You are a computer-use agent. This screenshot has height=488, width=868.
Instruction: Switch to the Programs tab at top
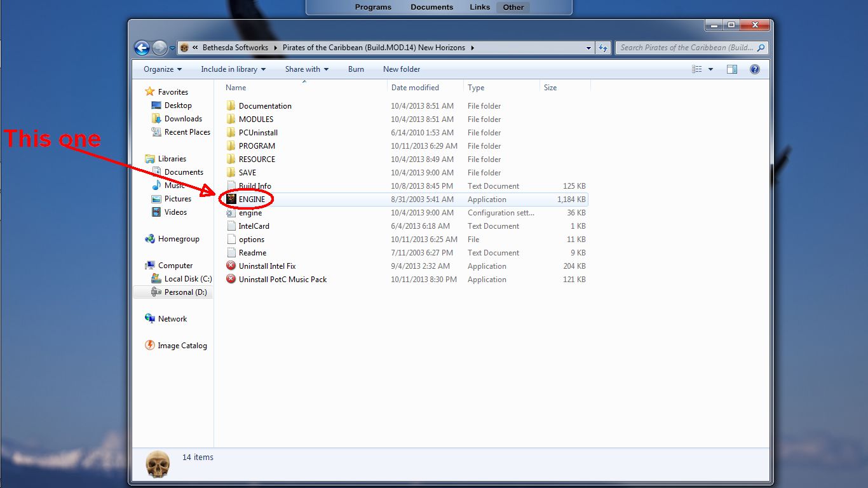[x=373, y=8]
